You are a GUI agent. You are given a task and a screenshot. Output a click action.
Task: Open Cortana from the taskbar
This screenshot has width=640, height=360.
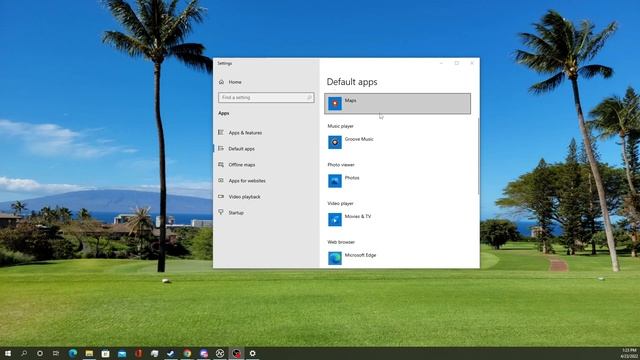point(40,353)
